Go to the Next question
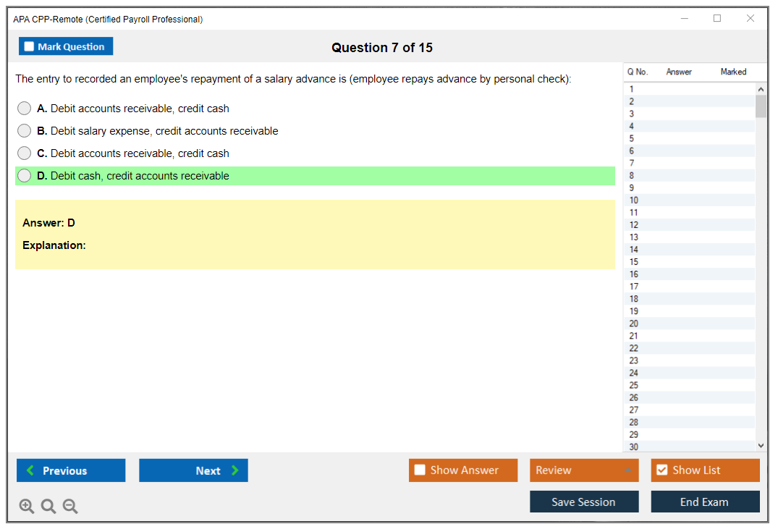Image resolution: width=778 pixels, height=532 pixels. pos(193,470)
